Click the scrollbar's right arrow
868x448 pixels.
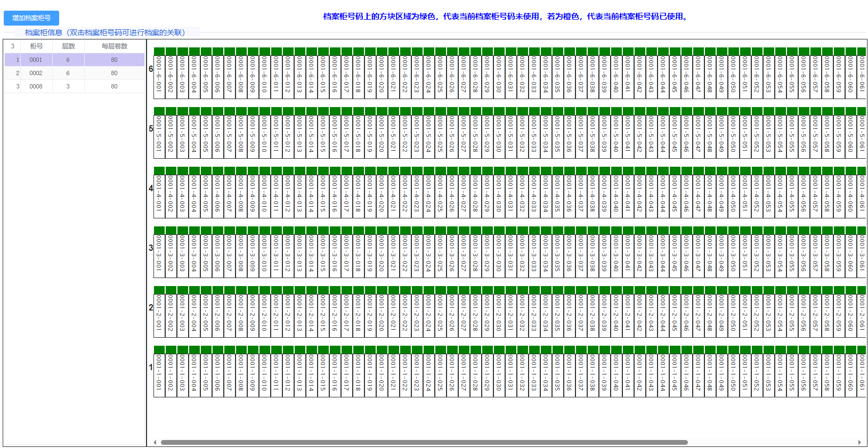coord(859,442)
